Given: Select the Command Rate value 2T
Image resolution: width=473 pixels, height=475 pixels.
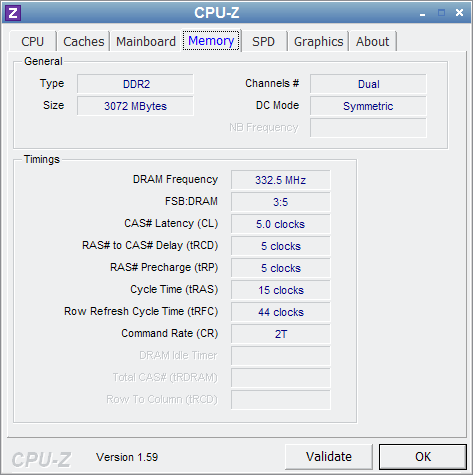Looking at the screenshot, I should click(281, 334).
